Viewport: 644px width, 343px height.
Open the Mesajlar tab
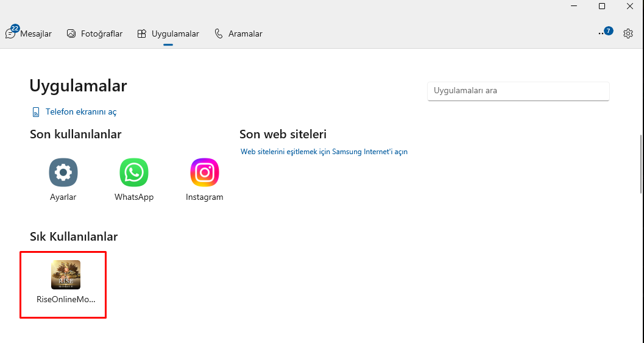click(29, 34)
